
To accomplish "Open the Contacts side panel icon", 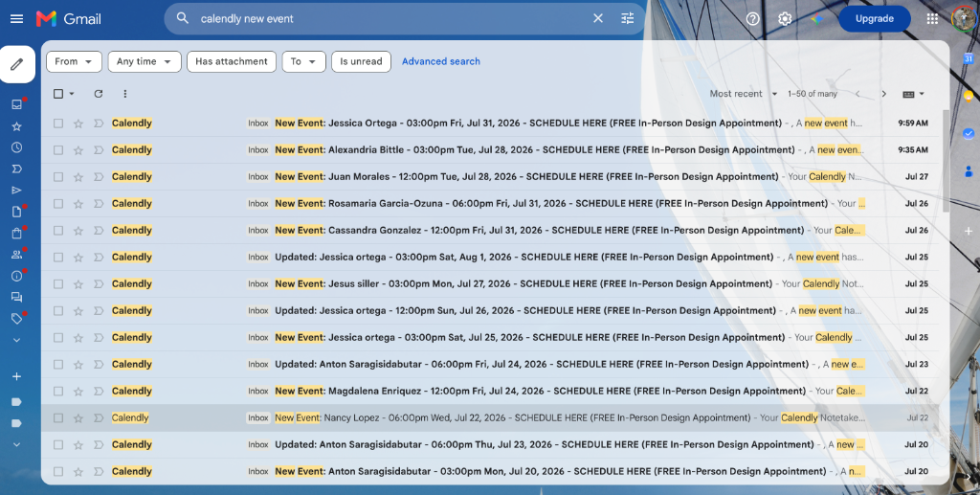I will [969, 170].
